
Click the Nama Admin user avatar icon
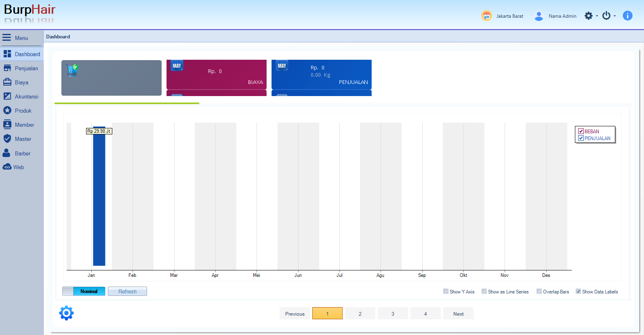coord(539,16)
